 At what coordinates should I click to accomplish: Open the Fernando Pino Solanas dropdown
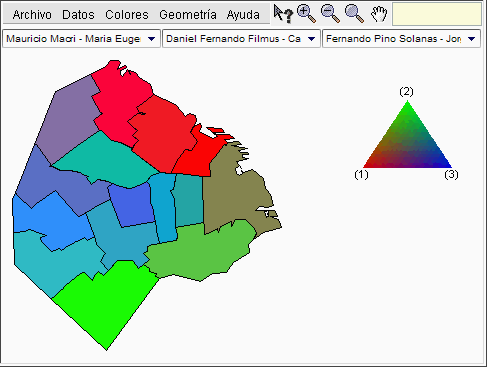coord(401,39)
